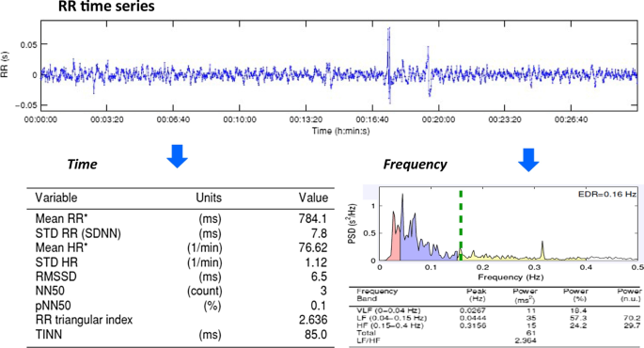This screenshot has height=348, width=644.
Task: Select the "Frequency" section heading
Action: (x=415, y=165)
